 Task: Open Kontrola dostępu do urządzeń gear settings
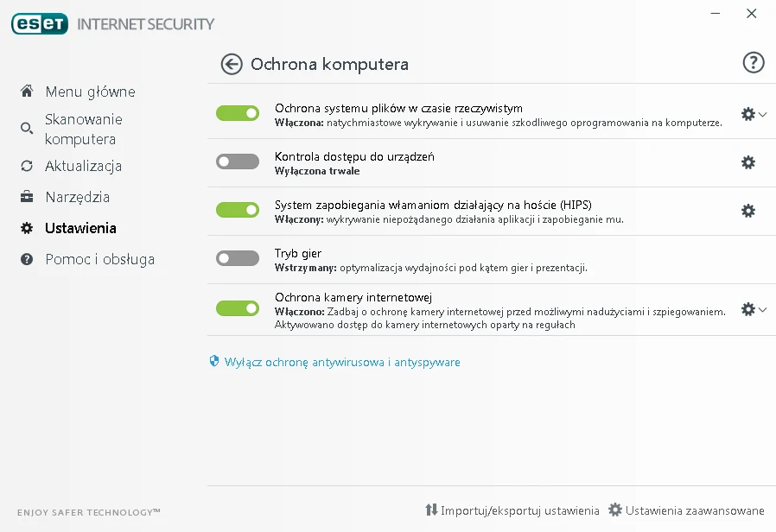pos(747,161)
